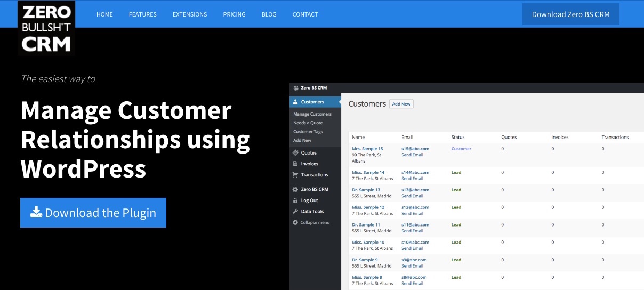Select the Quotes sidebar menu label

(309, 153)
